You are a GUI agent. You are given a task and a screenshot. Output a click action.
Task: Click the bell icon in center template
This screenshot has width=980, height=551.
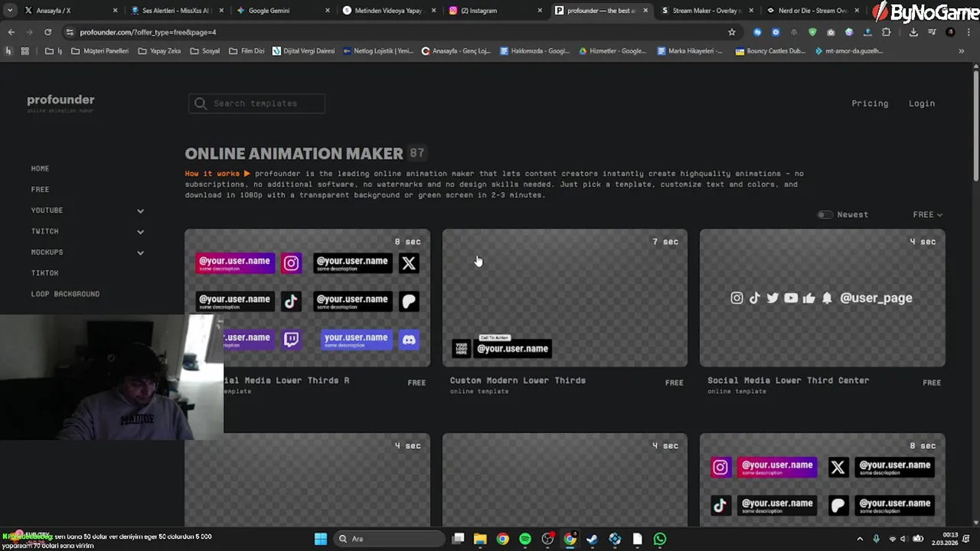tap(827, 298)
